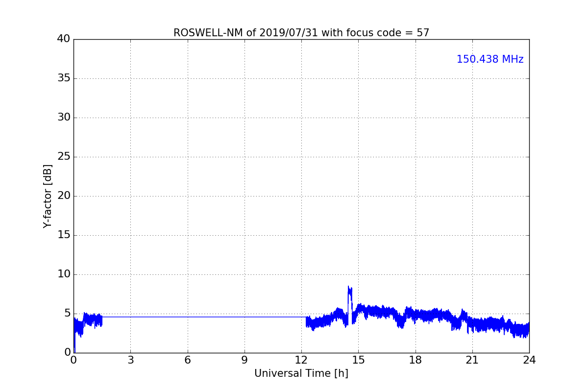
Task: Click the x-axis tick label '15'
Action: [x=358, y=360]
